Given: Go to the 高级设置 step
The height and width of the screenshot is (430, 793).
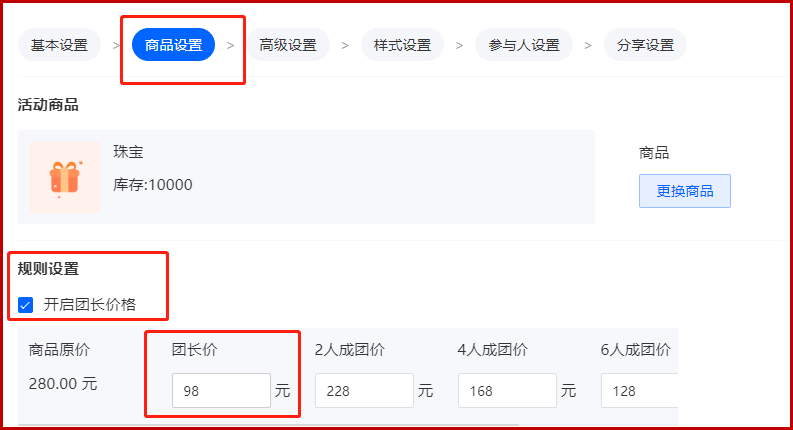Looking at the screenshot, I should pos(288,45).
